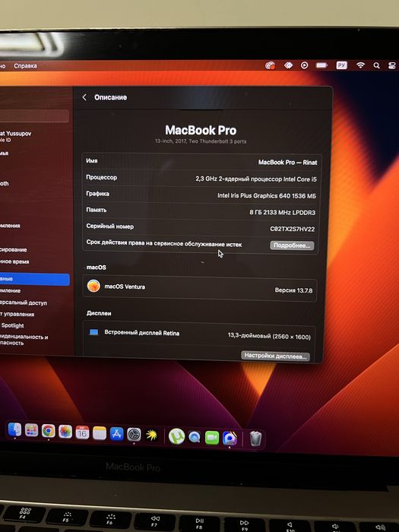This screenshot has height=532, width=399.
Task: Go back using the chevron beside Описание
Action: click(x=84, y=97)
